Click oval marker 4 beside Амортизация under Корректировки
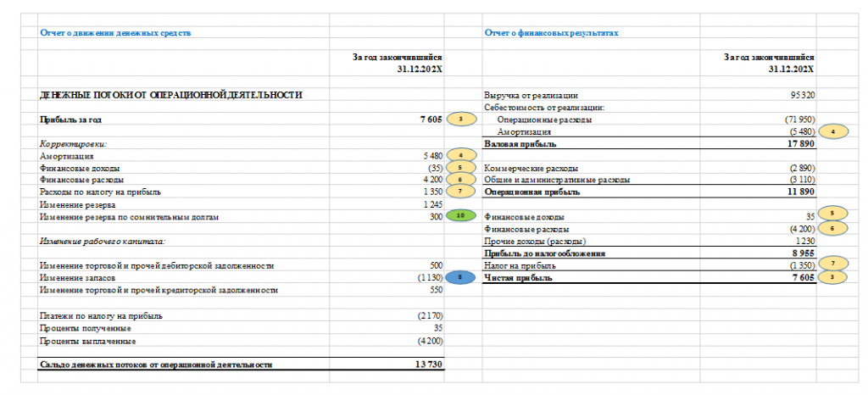 [x=460, y=156]
